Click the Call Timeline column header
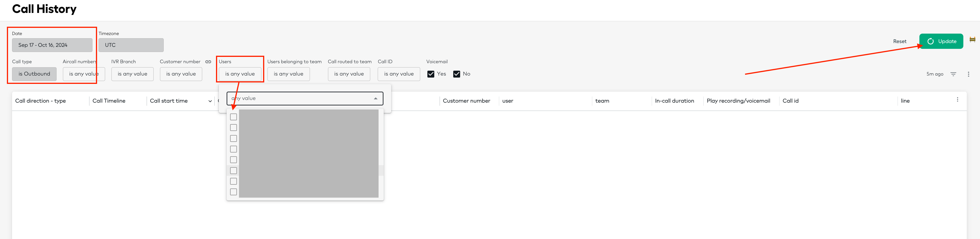980x239 pixels. pyautogui.click(x=109, y=101)
